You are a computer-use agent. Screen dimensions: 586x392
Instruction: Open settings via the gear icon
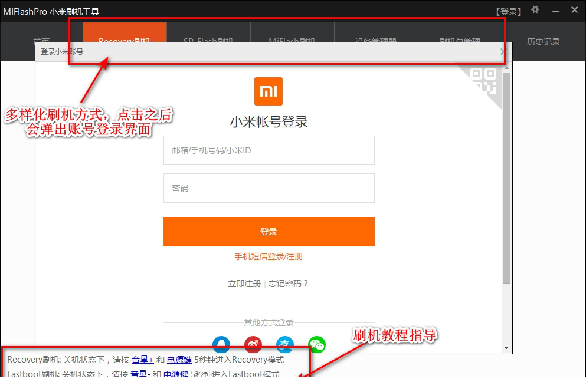(535, 9)
